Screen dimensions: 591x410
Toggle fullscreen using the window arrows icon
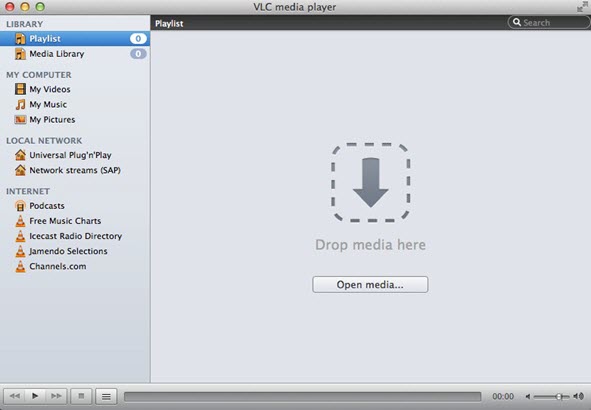pyautogui.click(x=582, y=6)
